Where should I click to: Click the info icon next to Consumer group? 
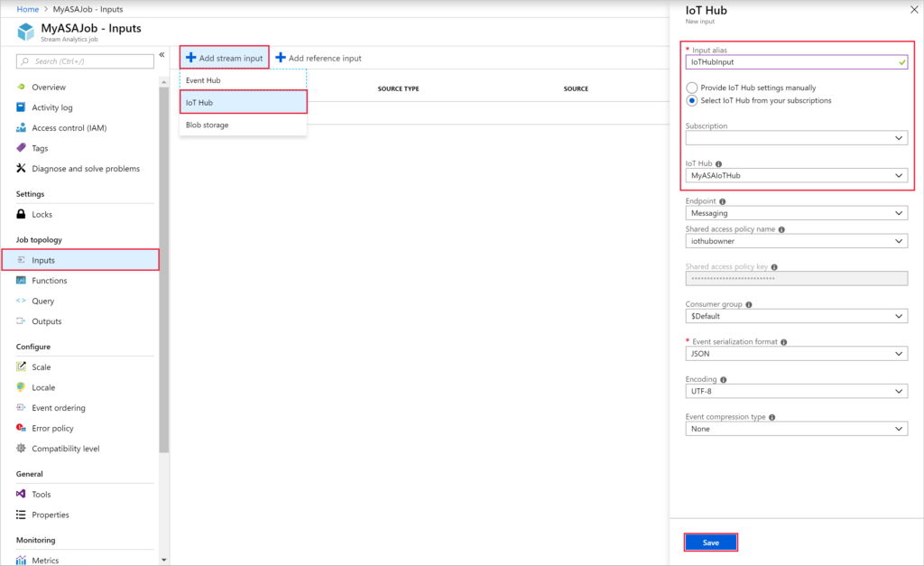[x=749, y=305]
